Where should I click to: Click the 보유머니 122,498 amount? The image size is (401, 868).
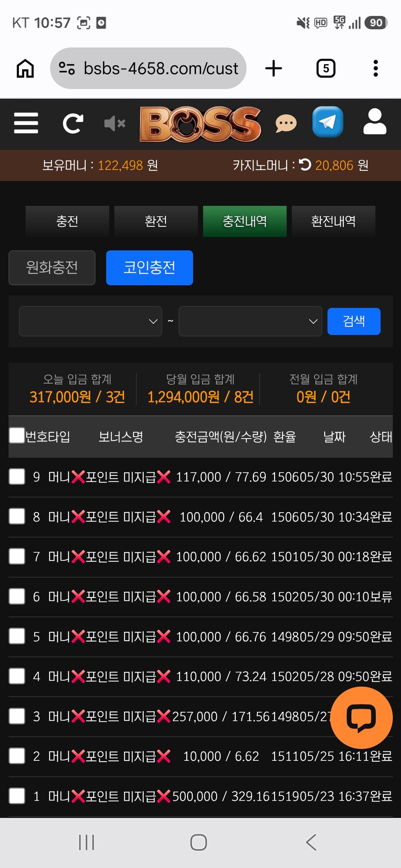(x=120, y=165)
